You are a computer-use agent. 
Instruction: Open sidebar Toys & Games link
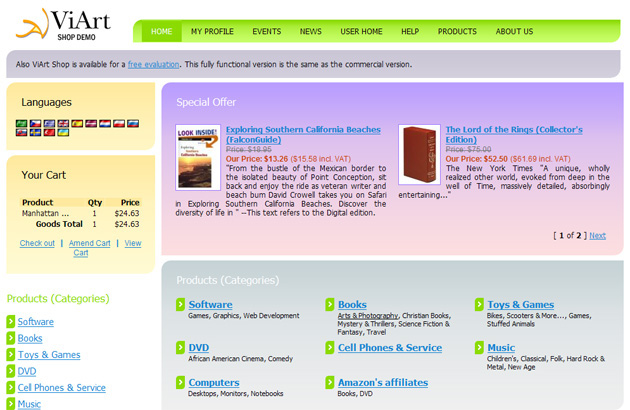(x=49, y=355)
